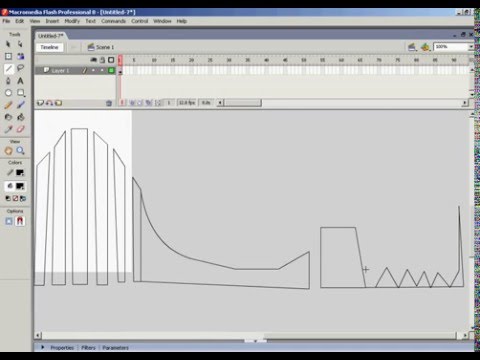Expand the Properties panel arrow
480x360 pixels.
pyautogui.click(x=43, y=347)
